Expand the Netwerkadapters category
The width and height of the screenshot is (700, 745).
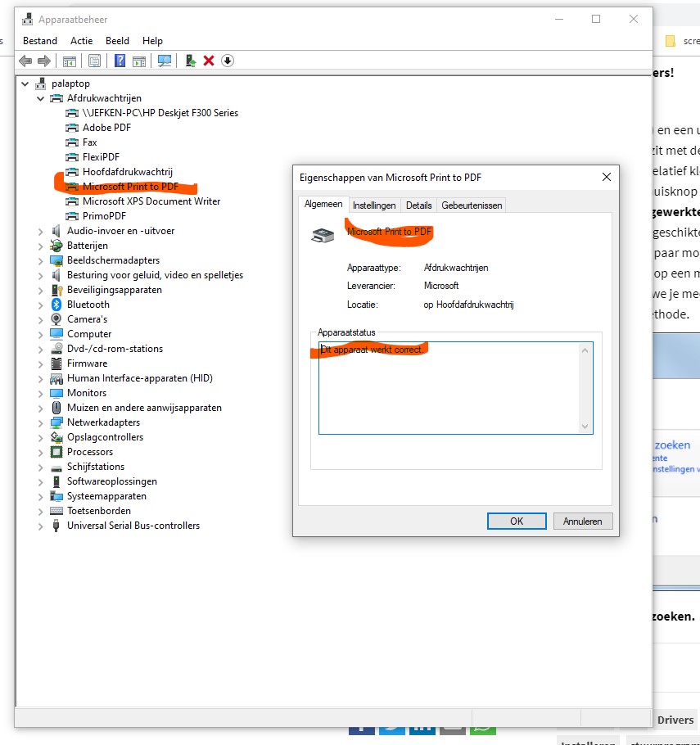click(41, 422)
